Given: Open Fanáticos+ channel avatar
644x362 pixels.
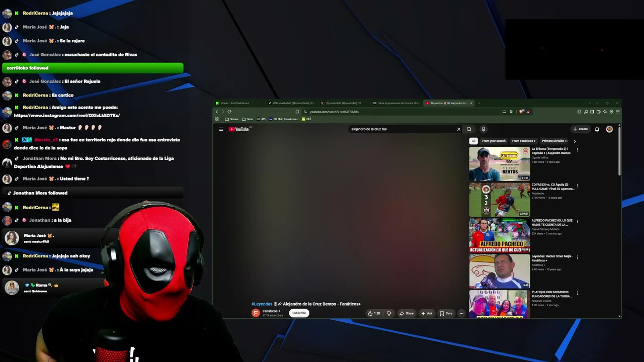Looking at the screenshot, I should coord(256,313).
